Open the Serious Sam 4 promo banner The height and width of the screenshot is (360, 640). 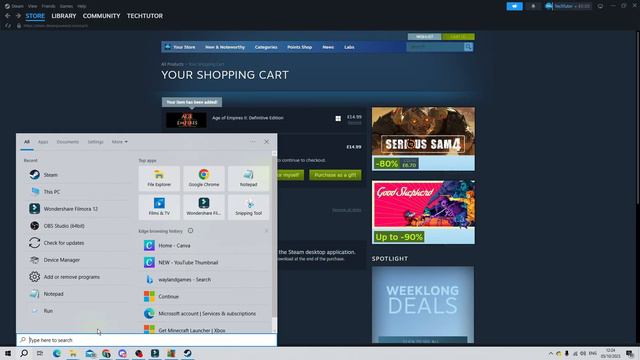coord(423,139)
